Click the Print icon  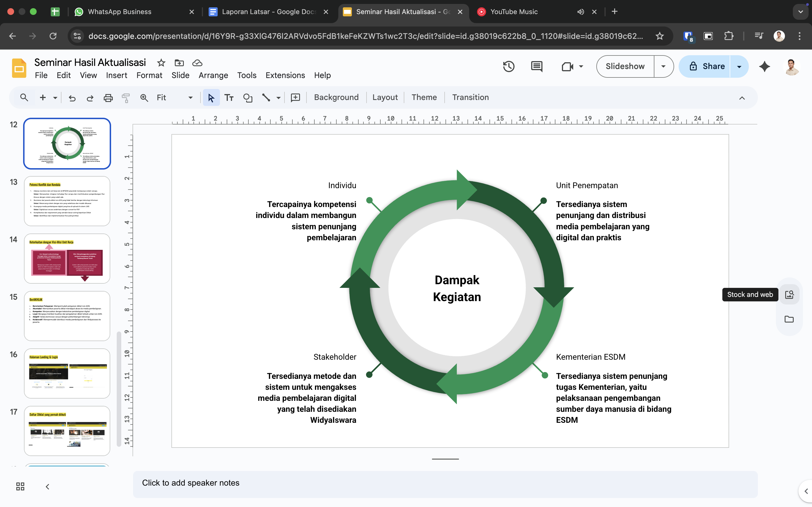point(108,97)
